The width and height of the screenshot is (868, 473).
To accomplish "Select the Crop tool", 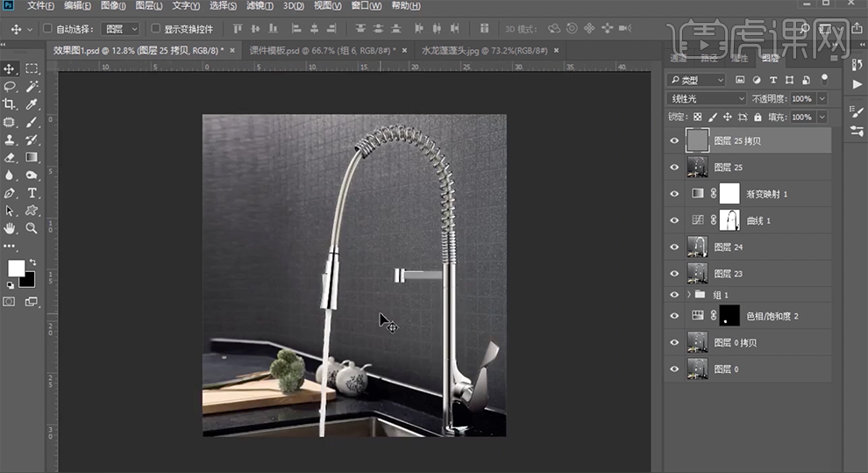I will (10, 104).
